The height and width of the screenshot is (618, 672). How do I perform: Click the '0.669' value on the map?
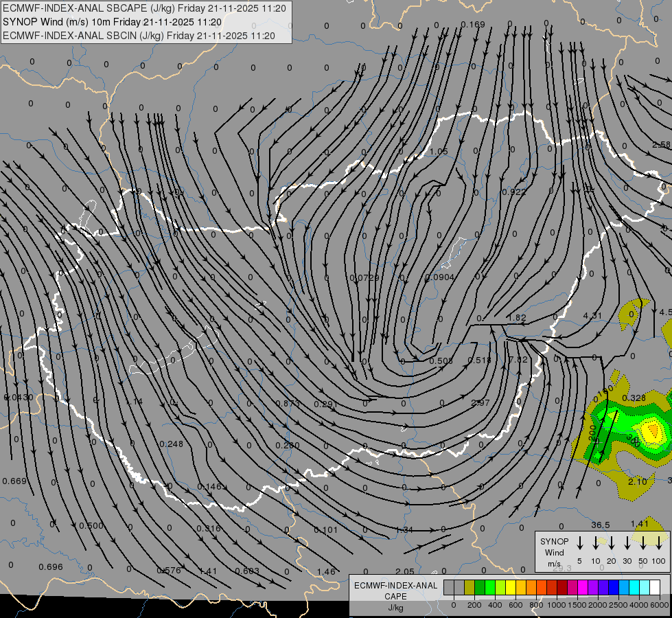(14, 481)
